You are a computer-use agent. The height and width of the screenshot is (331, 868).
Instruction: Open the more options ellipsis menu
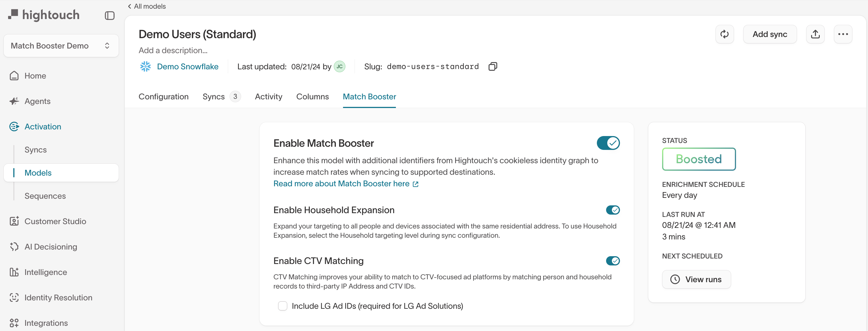843,34
